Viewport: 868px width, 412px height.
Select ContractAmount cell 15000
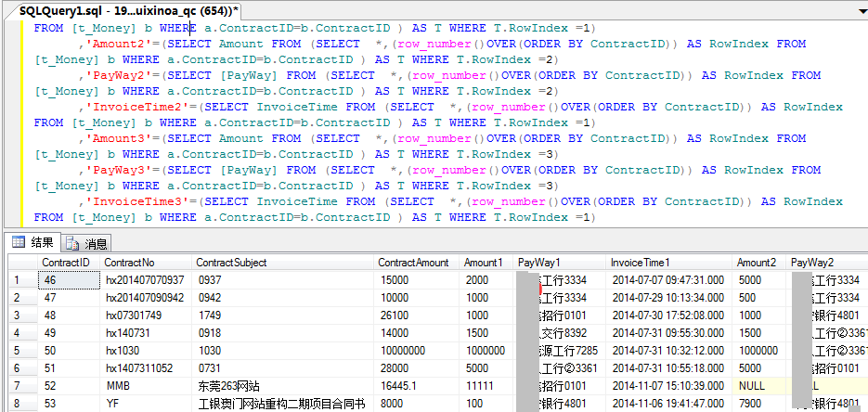[417, 280]
